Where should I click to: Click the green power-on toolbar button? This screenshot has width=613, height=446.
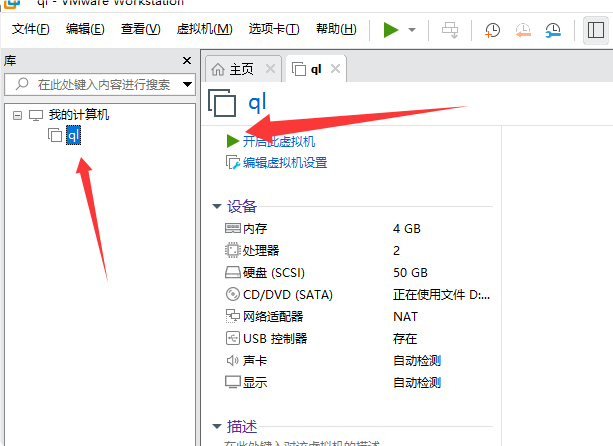391,30
